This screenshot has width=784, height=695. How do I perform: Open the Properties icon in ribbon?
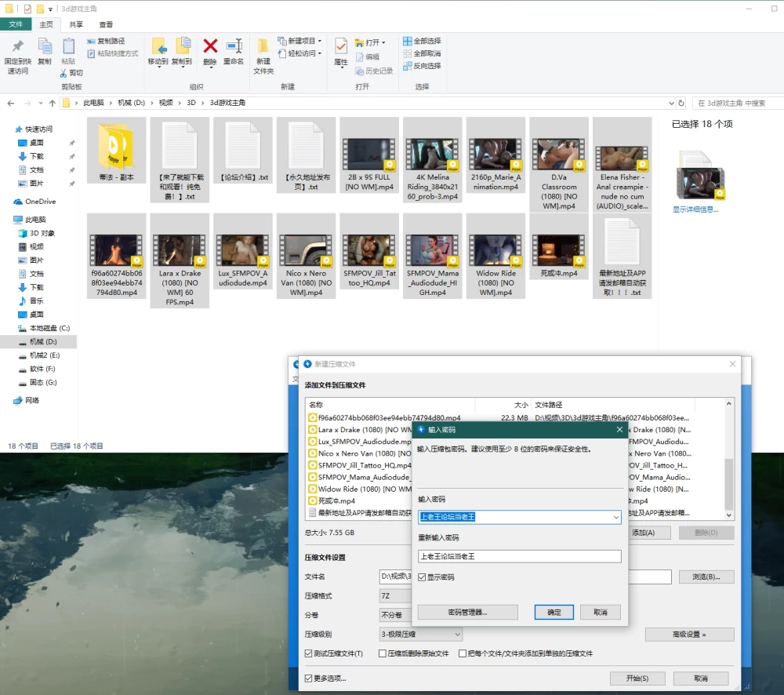341,47
